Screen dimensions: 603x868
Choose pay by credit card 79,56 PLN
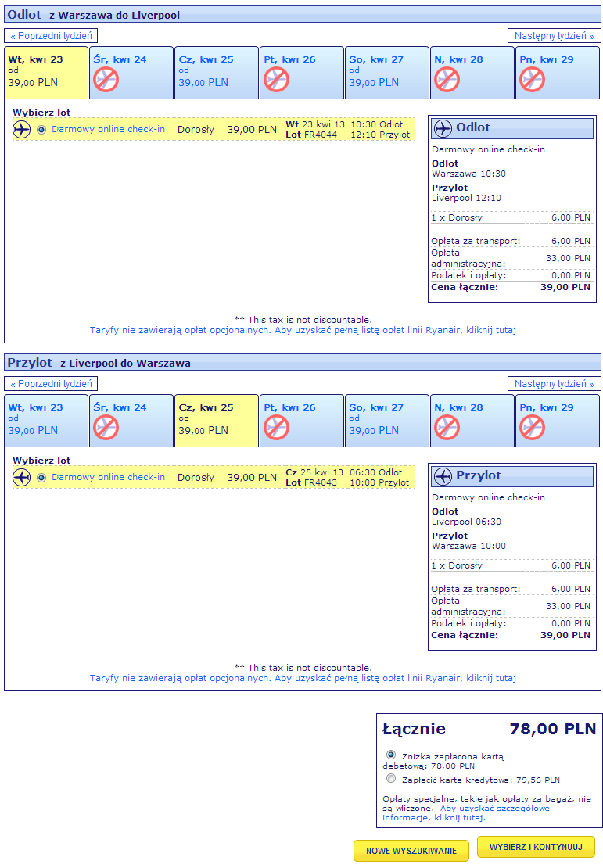click(x=391, y=778)
